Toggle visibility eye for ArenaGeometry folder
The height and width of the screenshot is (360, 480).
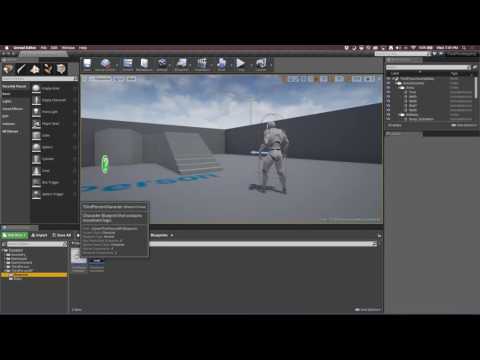(x=389, y=83)
